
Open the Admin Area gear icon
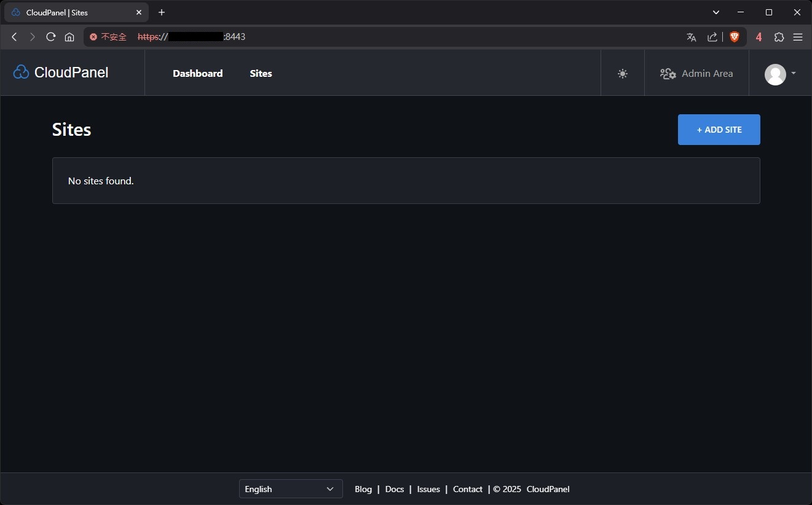(x=668, y=74)
